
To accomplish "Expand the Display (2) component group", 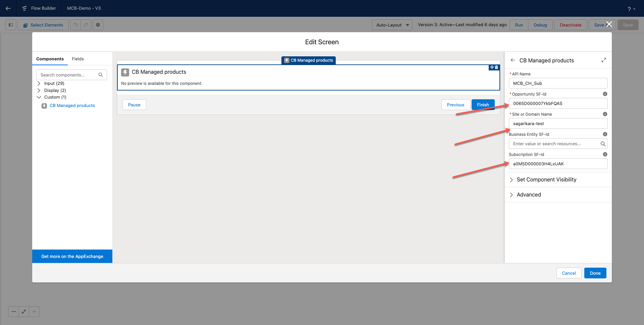I will tap(39, 91).
